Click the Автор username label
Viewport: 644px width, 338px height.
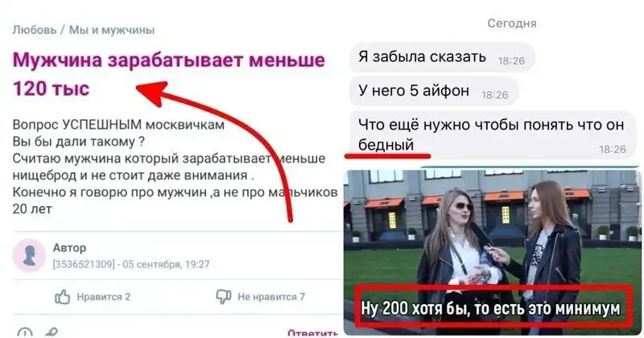click(69, 248)
